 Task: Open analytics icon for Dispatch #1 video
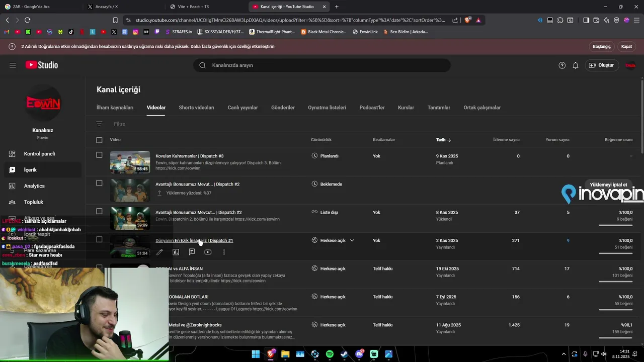tap(176, 252)
